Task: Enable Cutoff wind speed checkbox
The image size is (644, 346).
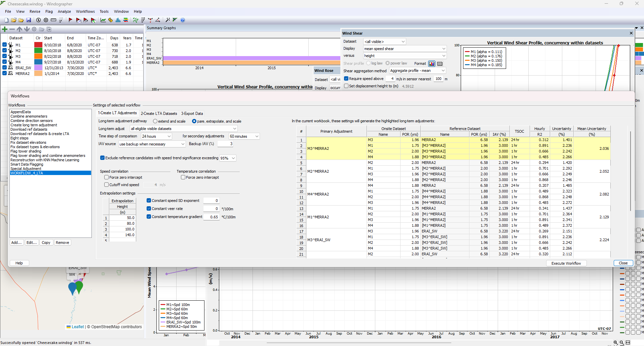Action: [107, 185]
